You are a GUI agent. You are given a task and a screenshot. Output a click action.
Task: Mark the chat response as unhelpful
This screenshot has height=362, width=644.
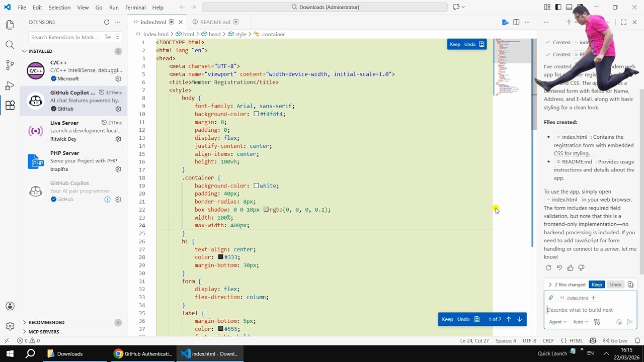pyautogui.click(x=581, y=268)
